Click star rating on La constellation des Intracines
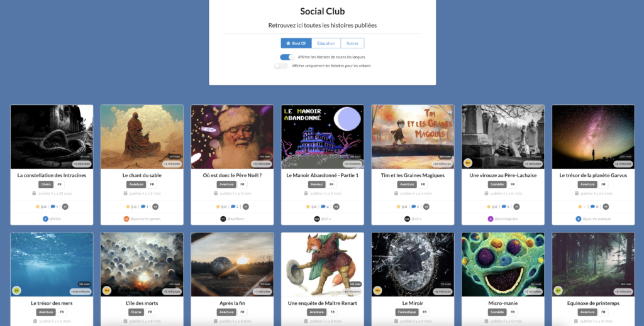The image size is (644, 326). 41,207
